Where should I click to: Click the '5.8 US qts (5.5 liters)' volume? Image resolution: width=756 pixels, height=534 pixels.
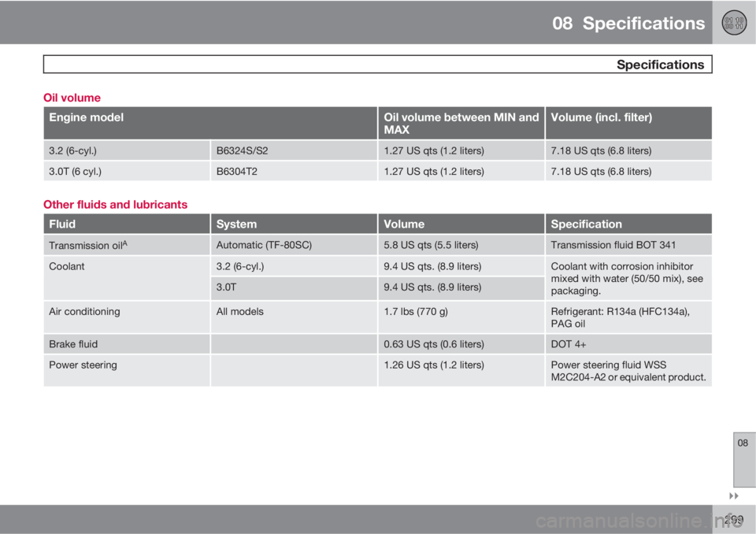point(461,245)
